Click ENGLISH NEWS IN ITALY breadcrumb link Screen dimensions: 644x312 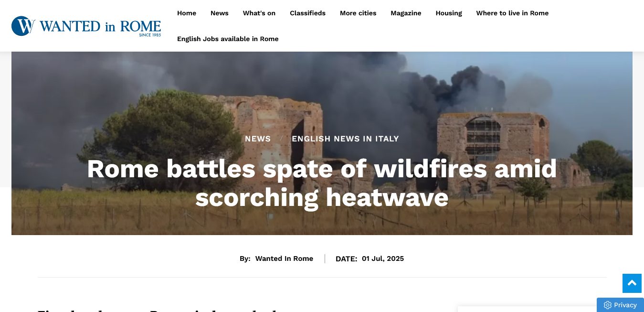(345, 139)
